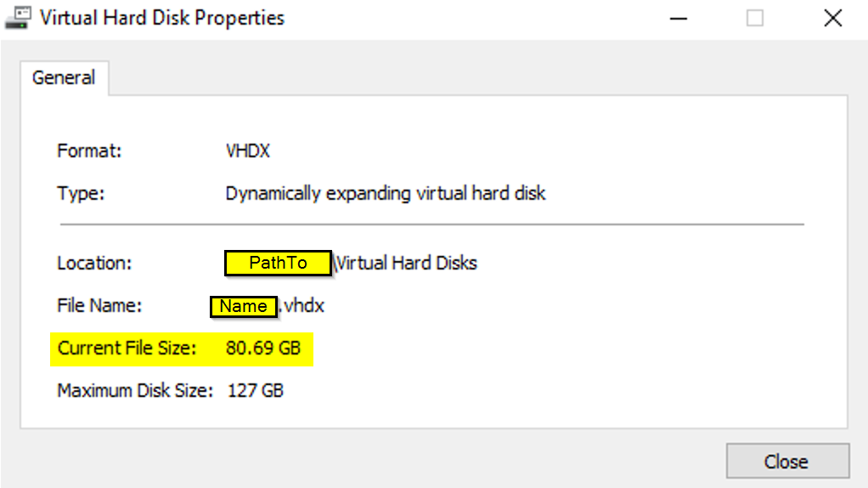The image size is (868, 488).
Task: Click the window title text
Action: click(162, 18)
